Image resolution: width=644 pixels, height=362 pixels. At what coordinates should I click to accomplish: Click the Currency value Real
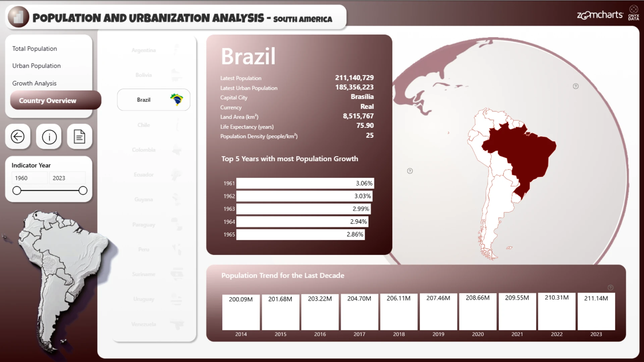[367, 107]
